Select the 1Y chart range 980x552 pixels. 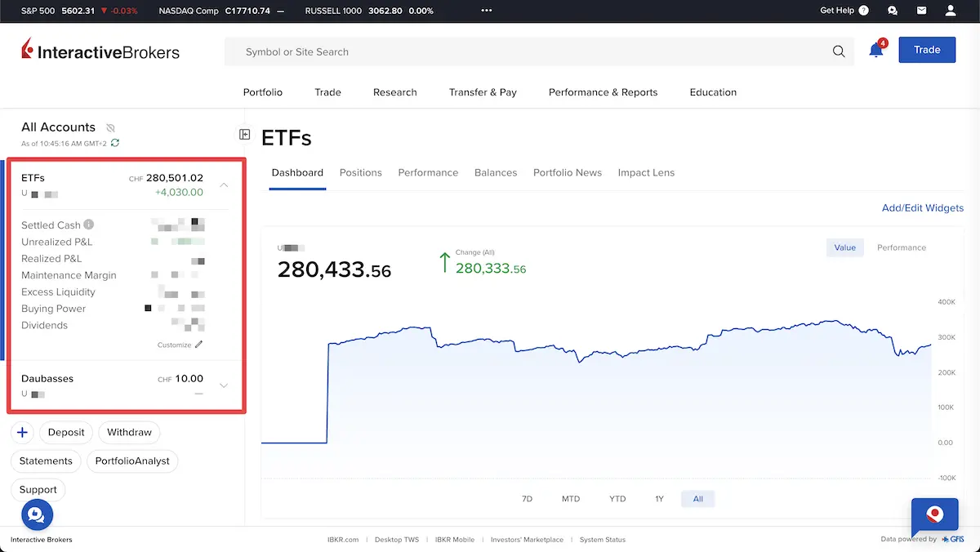click(659, 499)
